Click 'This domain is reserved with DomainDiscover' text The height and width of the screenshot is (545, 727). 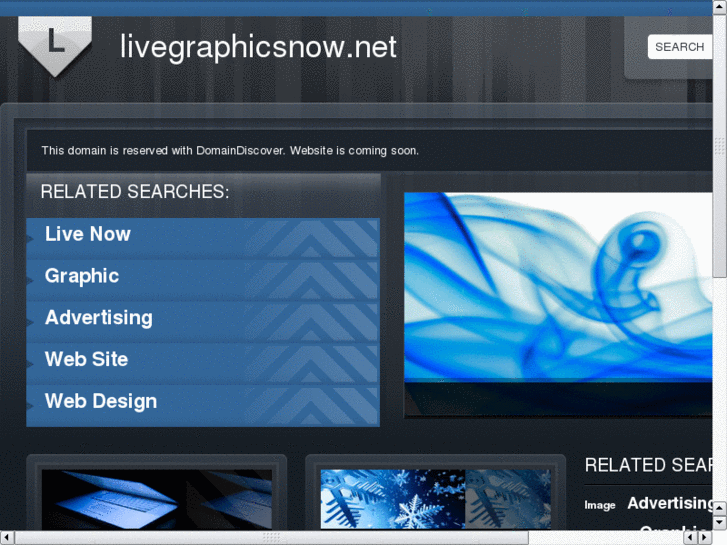[x=163, y=151]
